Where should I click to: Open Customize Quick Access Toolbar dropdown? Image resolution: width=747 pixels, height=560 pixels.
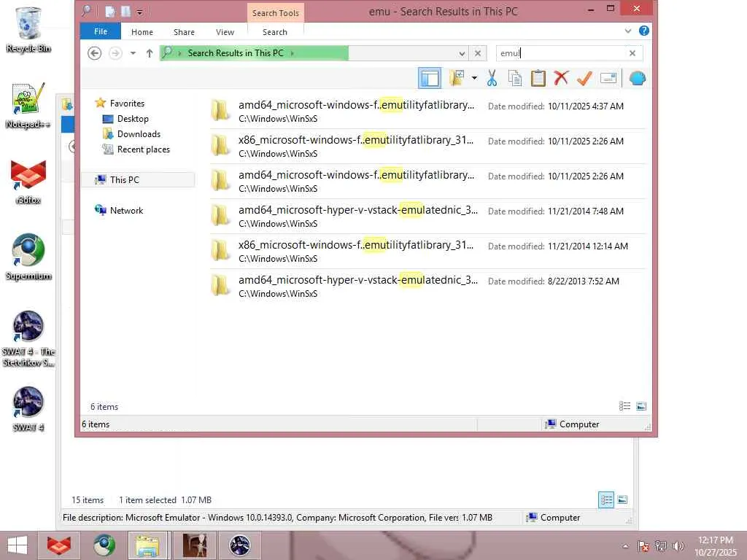click(139, 12)
